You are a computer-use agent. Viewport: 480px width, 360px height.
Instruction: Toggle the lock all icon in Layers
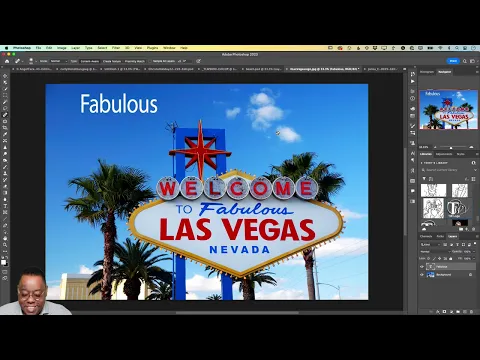(x=451, y=258)
